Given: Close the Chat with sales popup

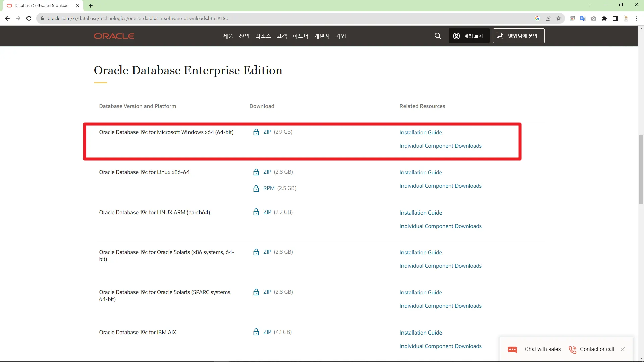Looking at the screenshot, I should click(x=623, y=349).
